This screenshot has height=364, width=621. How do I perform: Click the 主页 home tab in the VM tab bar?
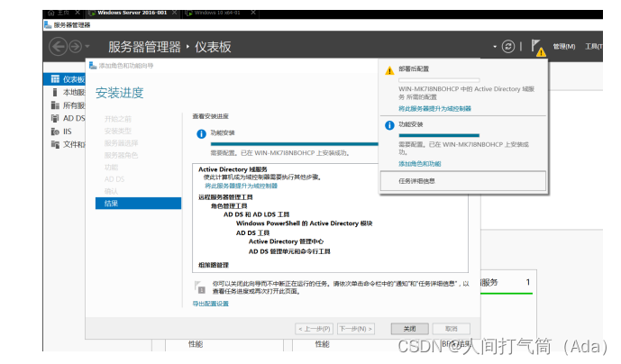click(x=63, y=13)
